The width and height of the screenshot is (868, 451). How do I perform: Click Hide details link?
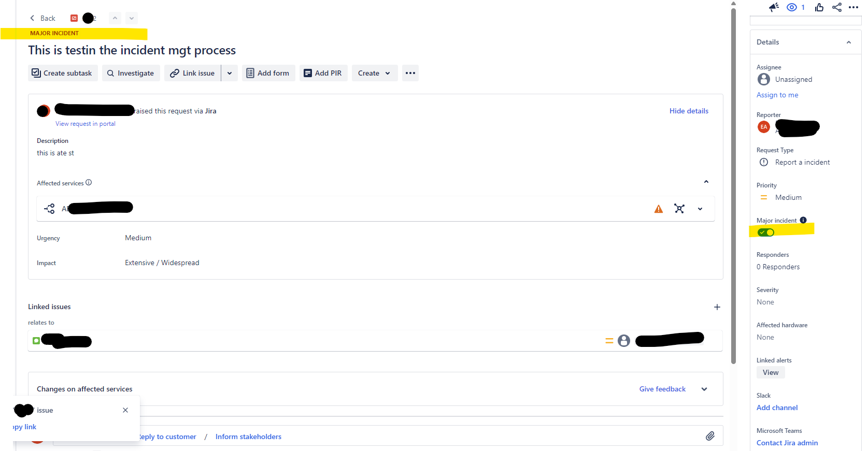click(689, 111)
